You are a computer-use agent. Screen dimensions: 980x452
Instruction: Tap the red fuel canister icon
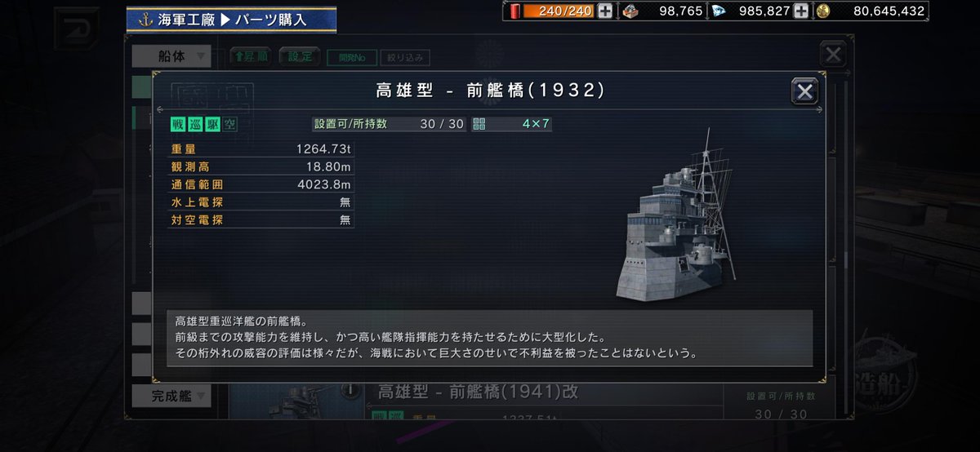pos(516,11)
